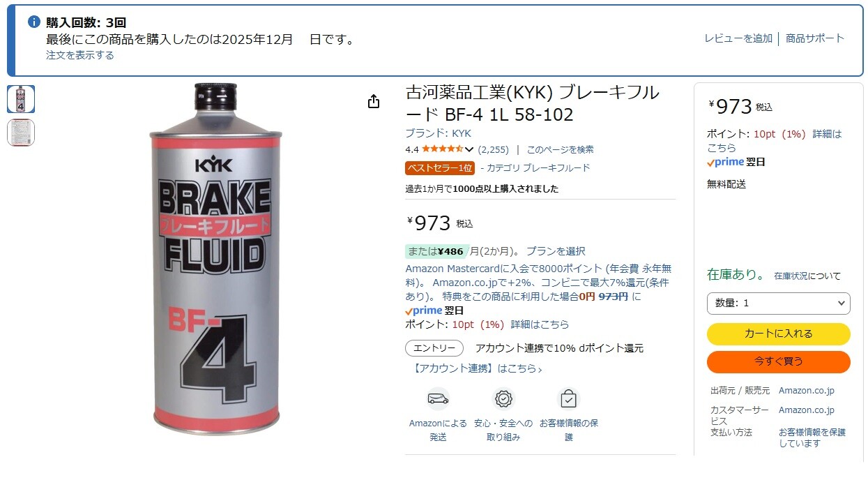Open the プランを選択 link
The width and height of the screenshot is (868, 494).
point(556,251)
